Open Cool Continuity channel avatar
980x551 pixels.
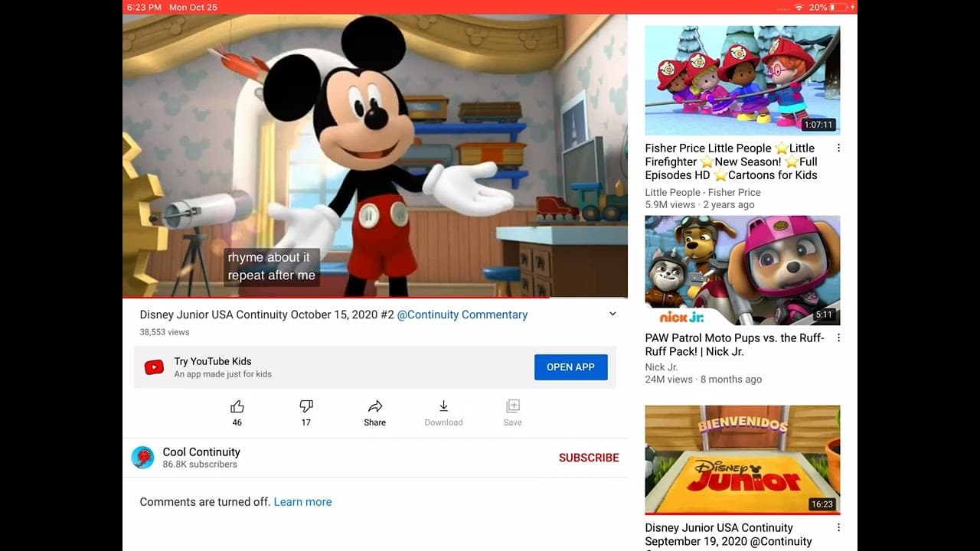143,458
